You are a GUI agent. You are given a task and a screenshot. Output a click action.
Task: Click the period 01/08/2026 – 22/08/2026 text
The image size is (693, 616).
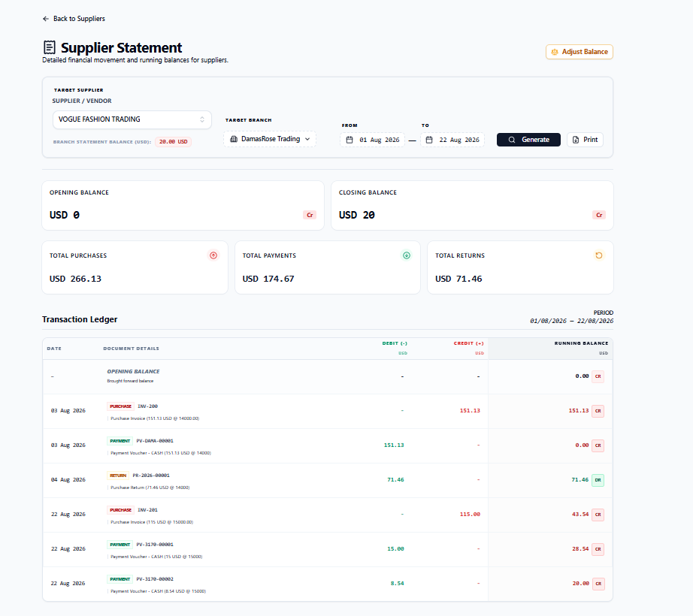click(571, 321)
